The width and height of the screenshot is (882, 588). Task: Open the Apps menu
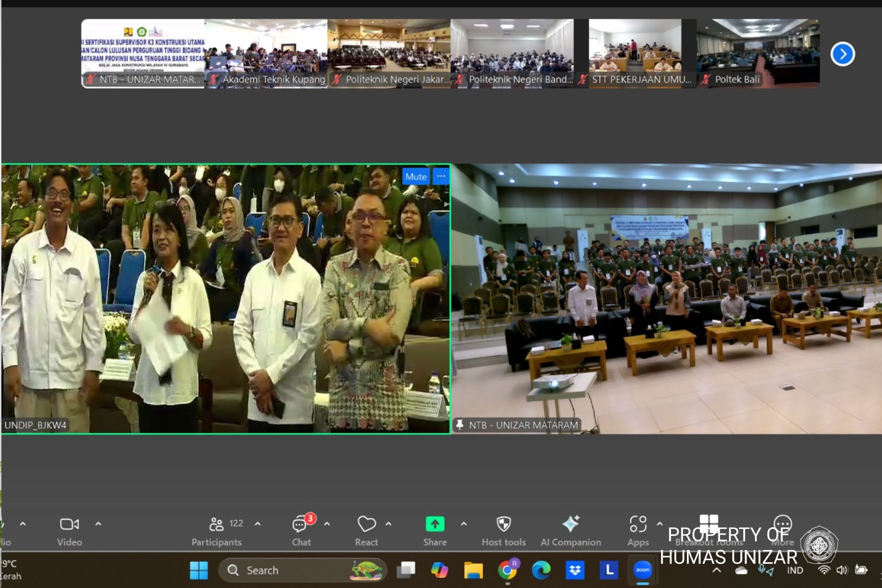tap(638, 531)
